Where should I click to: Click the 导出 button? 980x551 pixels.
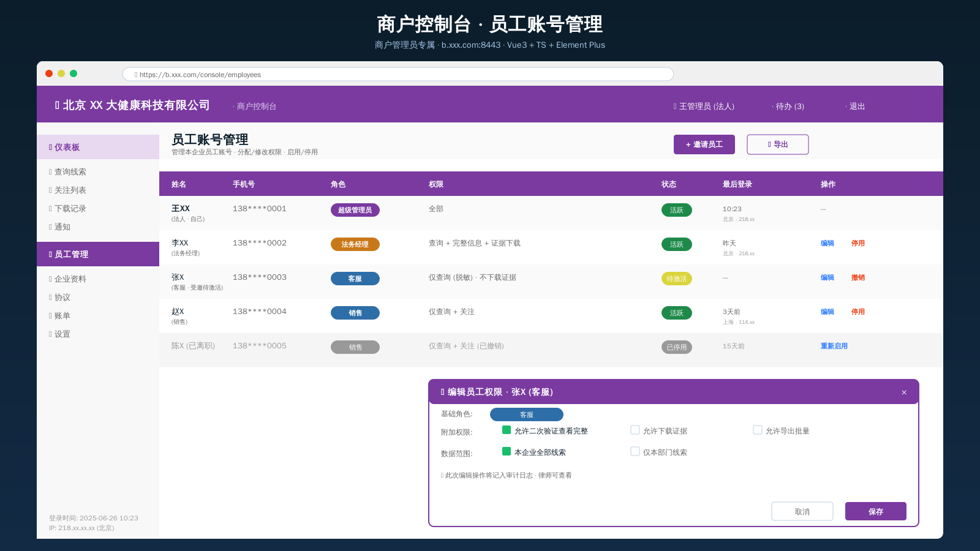tap(778, 144)
